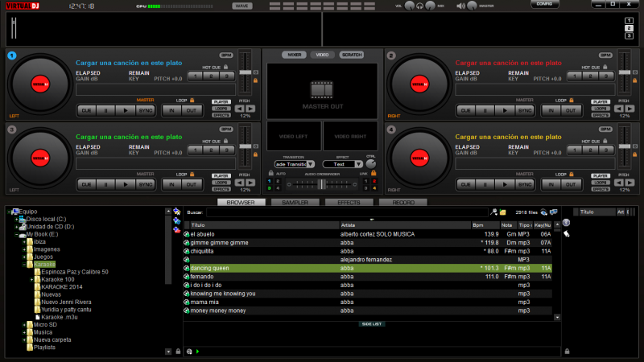Add a virtual folder using the blue folder icon
The height and width of the screenshot is (362, 644).
[x=177, y=220]
